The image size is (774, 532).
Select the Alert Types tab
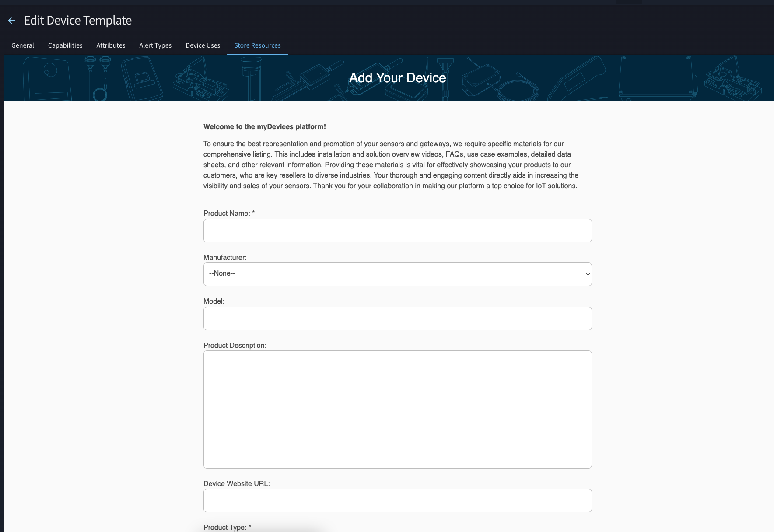(155, 45)
